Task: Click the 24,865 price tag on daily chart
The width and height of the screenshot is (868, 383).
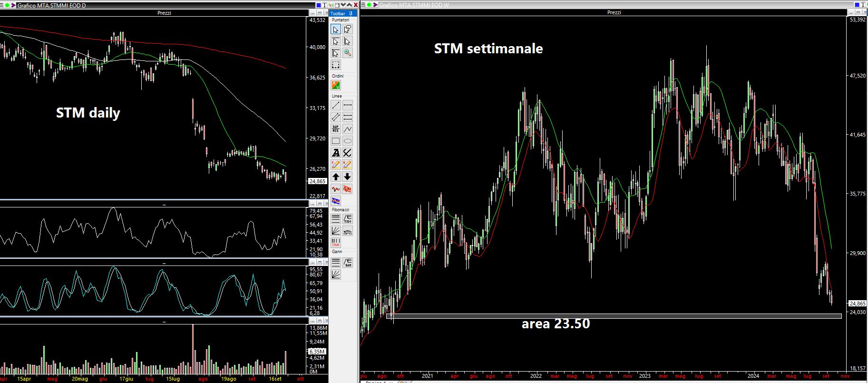Action: click(x=317, y=181)
